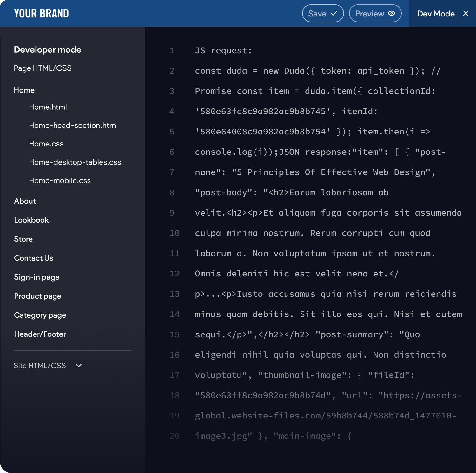Screen dimensions: 476x473
Task: Click line 13 with 'Iusto accusamus quia'
Action: point(326,294)
